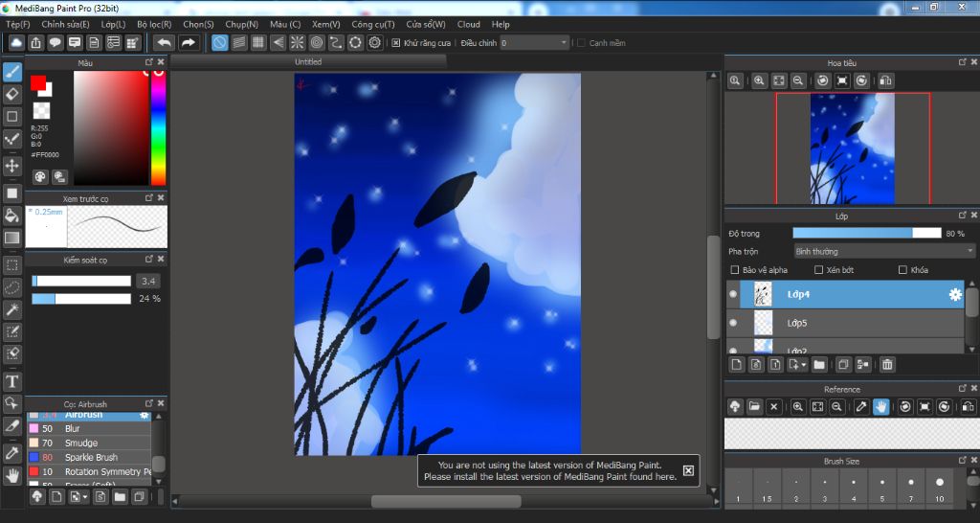
Task: Enable curve snap guide
Action: (336, 42)
